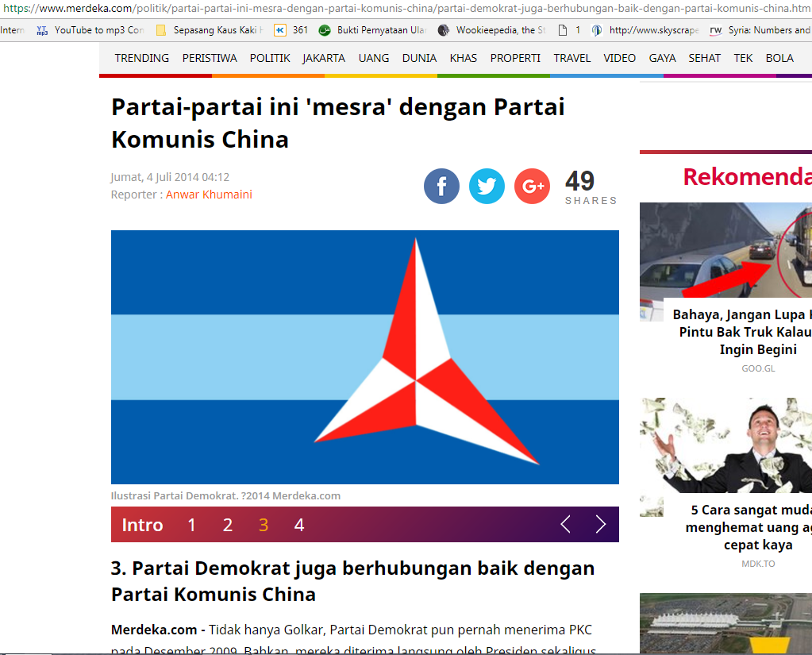
Task: Open '5 Cara sangat mudah' recommended article
Action: (749, 527)
